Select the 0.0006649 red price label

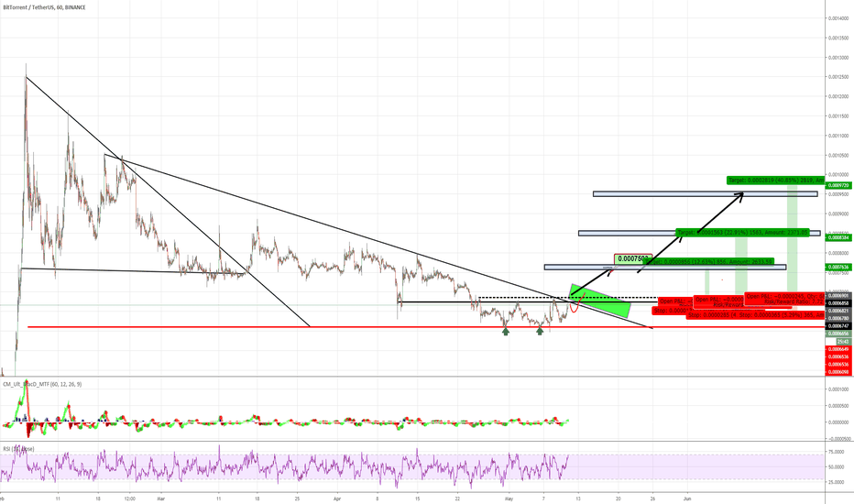click(838, 349)
